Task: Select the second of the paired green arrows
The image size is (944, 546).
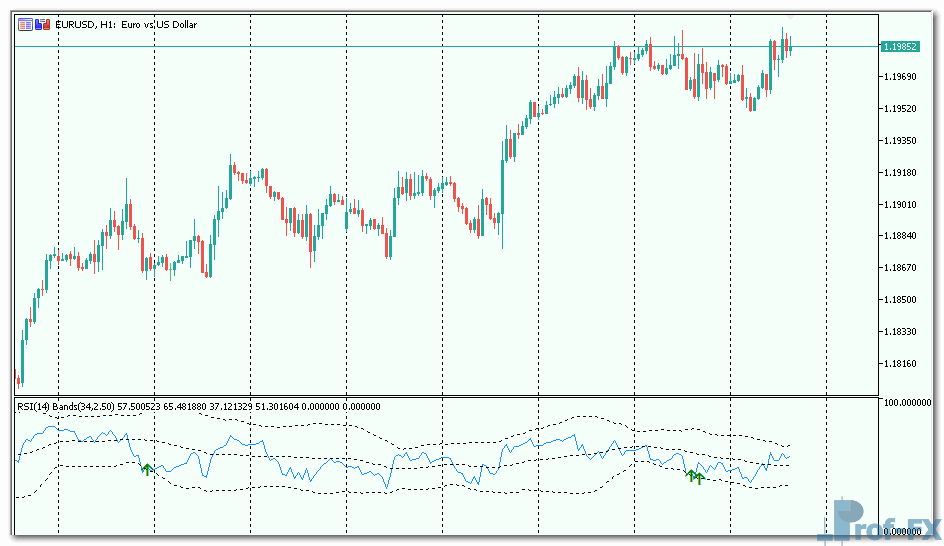Action: 699,478
